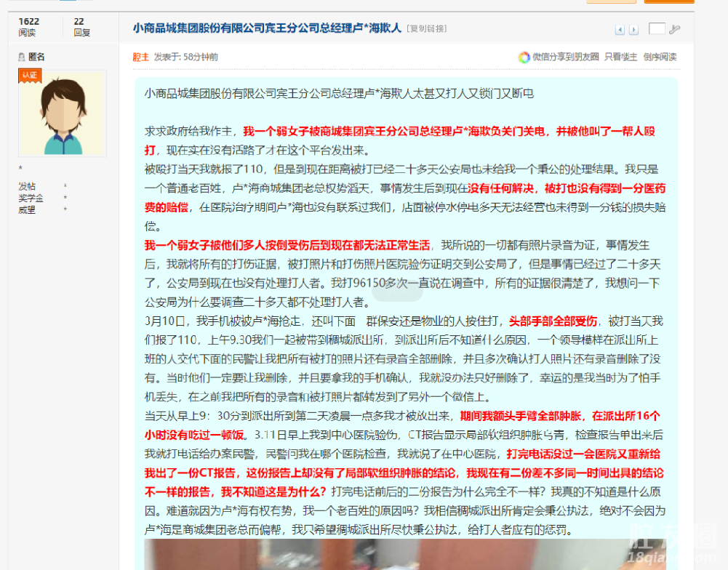Go to previous thread arrow icon
728x570 pixels.
click(620, 30)
